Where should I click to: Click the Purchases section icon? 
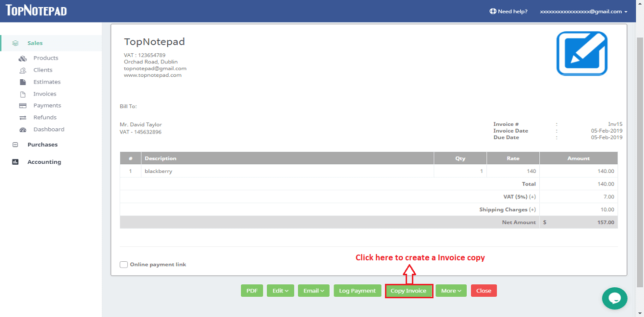15,145
